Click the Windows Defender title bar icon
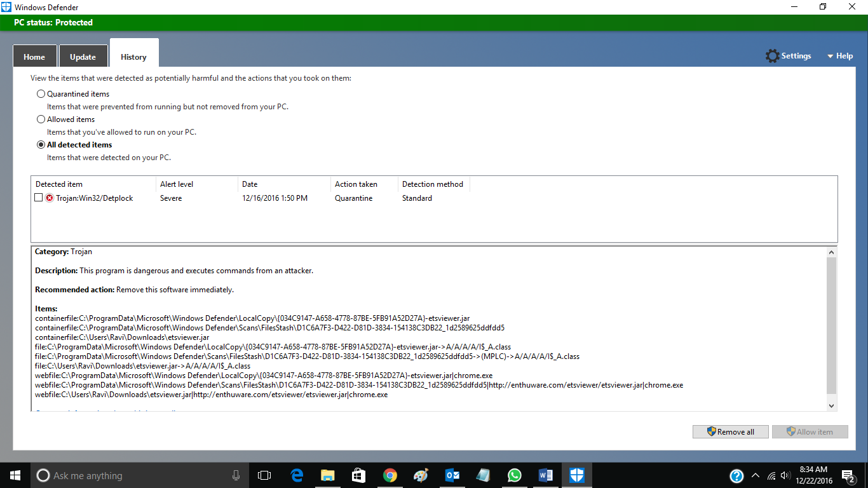This screenshot has width=868, height=488. tap(6, 6)
